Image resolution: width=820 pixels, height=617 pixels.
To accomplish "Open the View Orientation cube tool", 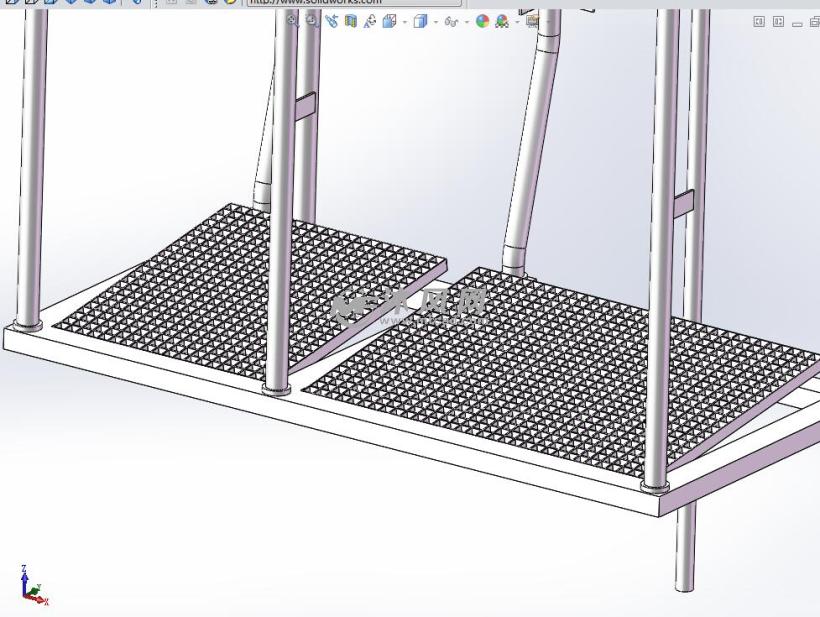I will (389, 20).
